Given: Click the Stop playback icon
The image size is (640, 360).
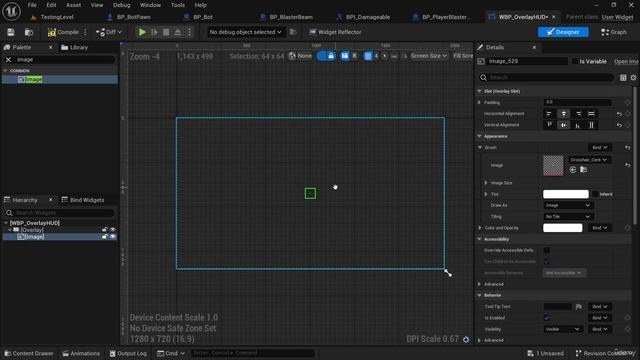Looking at the screenshot, I should point(166,32).
